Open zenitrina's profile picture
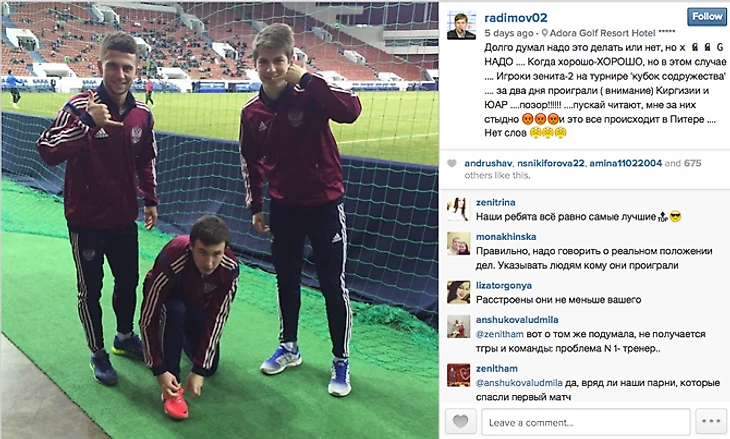The height and width of the screenshot is (439, 730). coord(459,209)
